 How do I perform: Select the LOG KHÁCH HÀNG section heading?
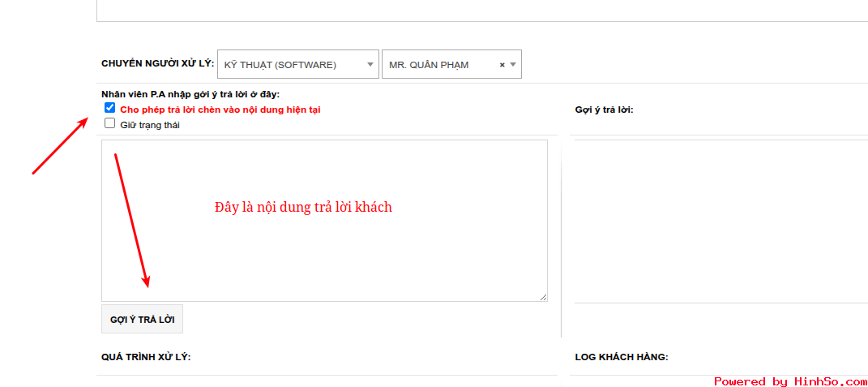tap(622, 357)
